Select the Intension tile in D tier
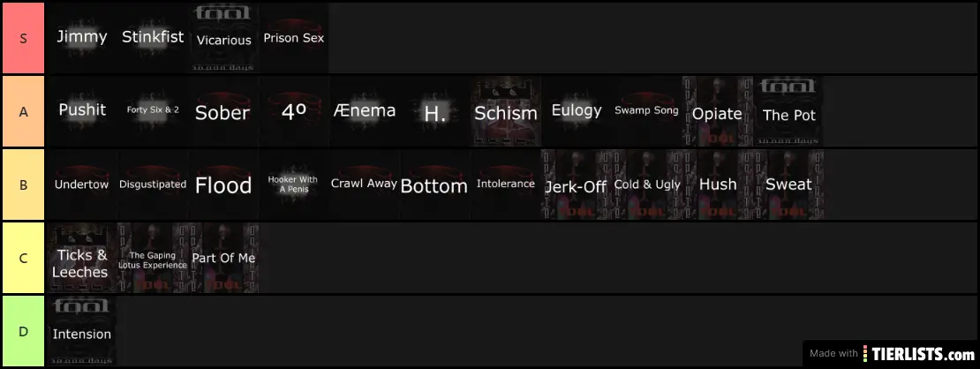Viewport: 980px width, 369px height. pyautogui.click(x=82, y=332)
